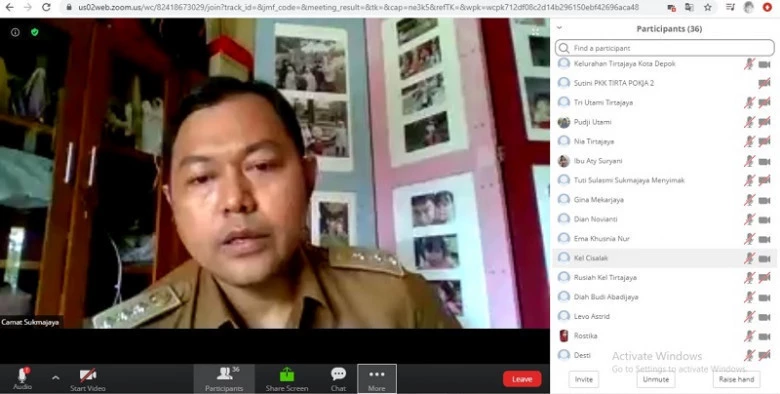The height and width of the screenshot is (394, 780).
Task: Click the red Leave button
Action: [522, 379]
